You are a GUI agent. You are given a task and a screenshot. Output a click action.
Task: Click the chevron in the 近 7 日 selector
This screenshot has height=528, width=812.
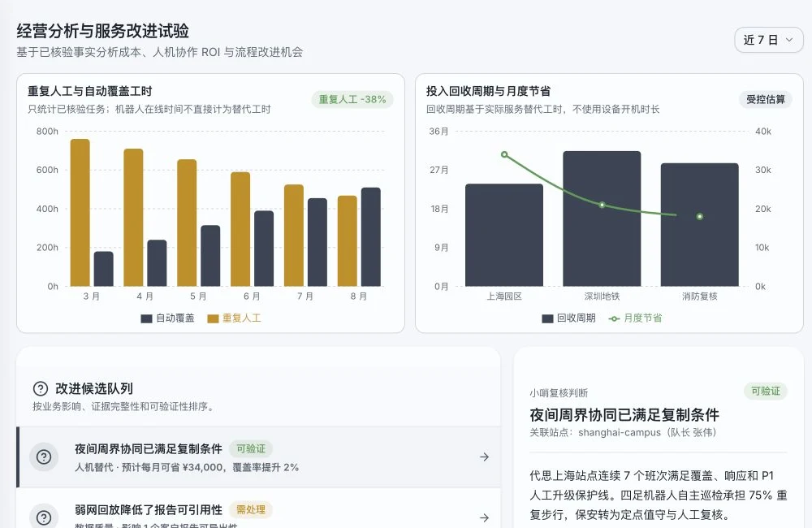[789, 40]
